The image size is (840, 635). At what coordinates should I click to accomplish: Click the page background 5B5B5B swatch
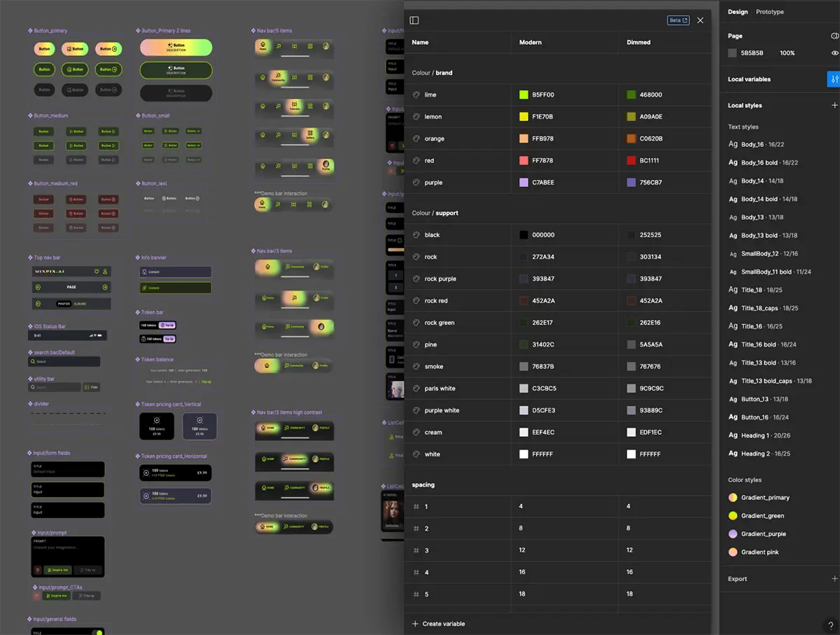(x=732, y=53)
